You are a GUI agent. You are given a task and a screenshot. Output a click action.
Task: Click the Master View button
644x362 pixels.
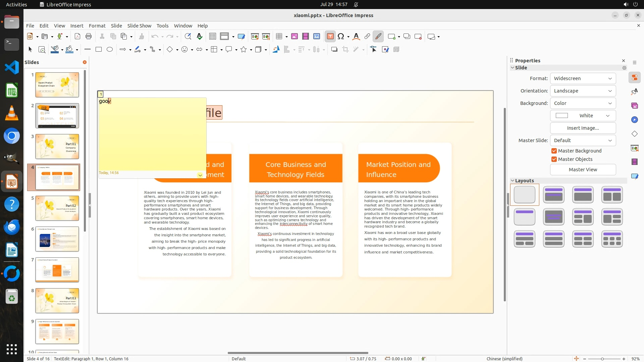click(583, 170)
